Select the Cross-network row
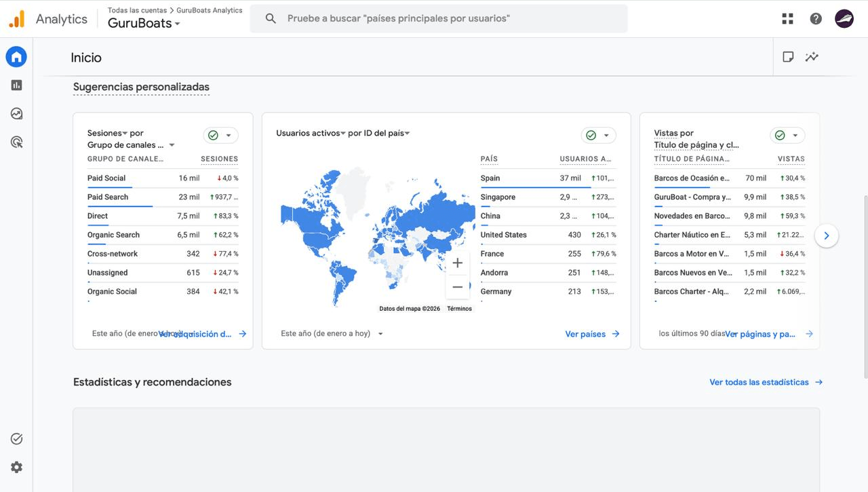 click(x=163, y=254)
